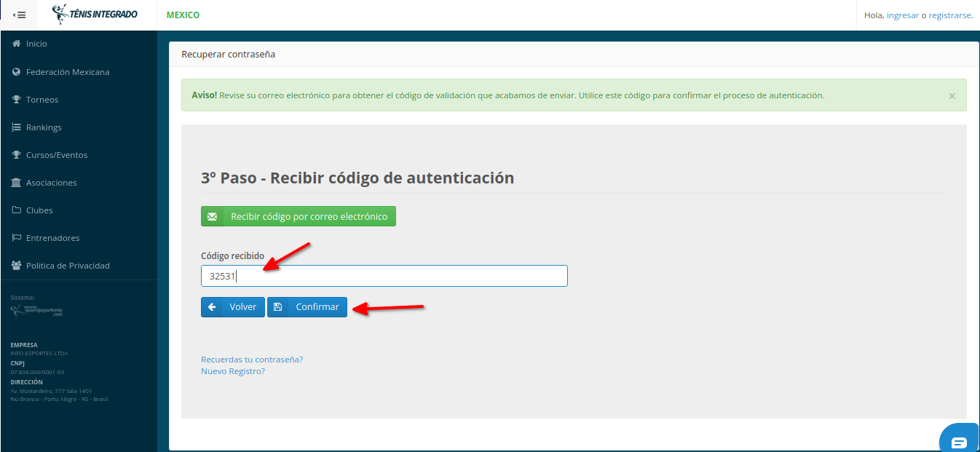Open the Nuevo Registro? link

click(233, 371)
